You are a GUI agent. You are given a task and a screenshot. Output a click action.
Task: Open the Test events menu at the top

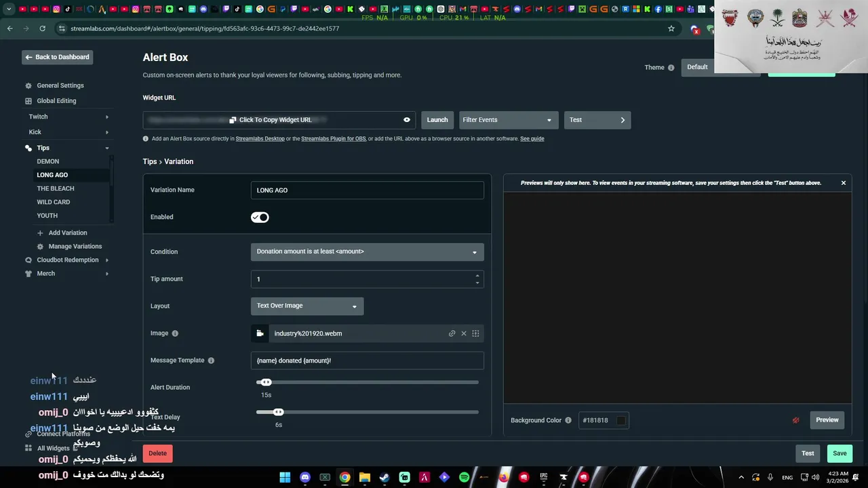pos(597,120)
